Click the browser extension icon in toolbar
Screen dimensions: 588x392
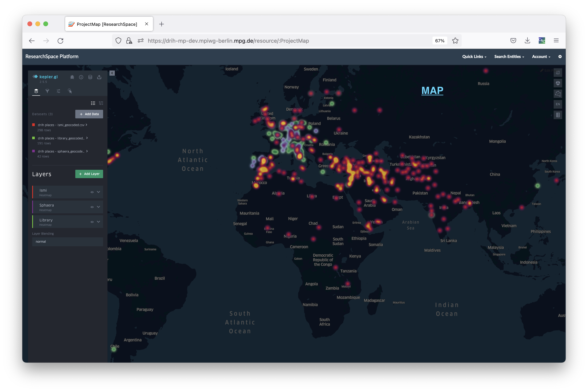[x=542, y=41]
